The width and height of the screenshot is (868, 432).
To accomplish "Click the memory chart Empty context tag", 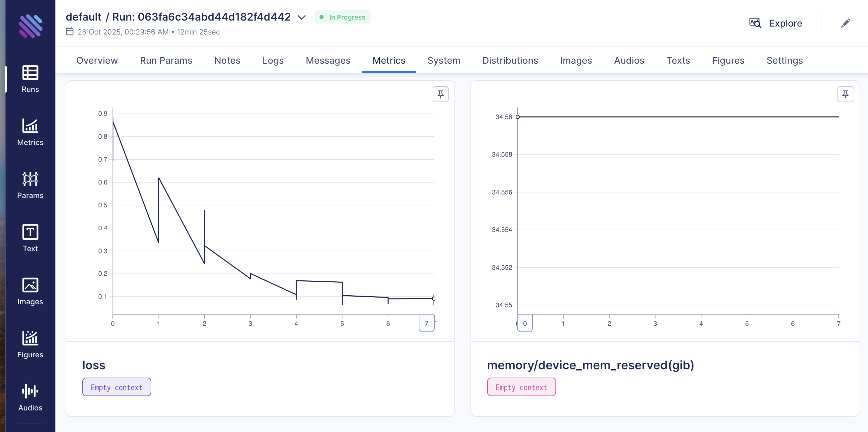I will [521, 387].
